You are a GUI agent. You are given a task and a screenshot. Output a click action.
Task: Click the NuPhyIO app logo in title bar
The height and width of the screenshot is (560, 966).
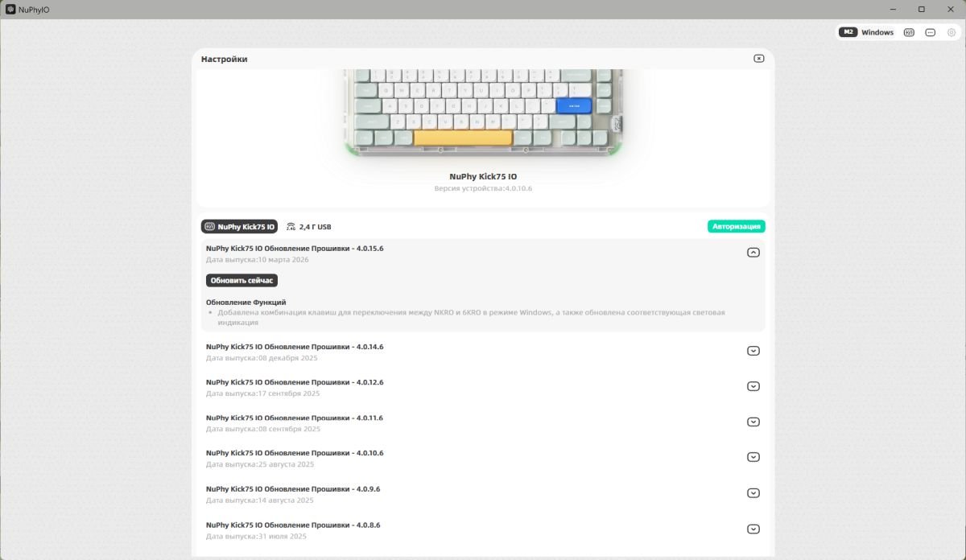pos(10,10)
